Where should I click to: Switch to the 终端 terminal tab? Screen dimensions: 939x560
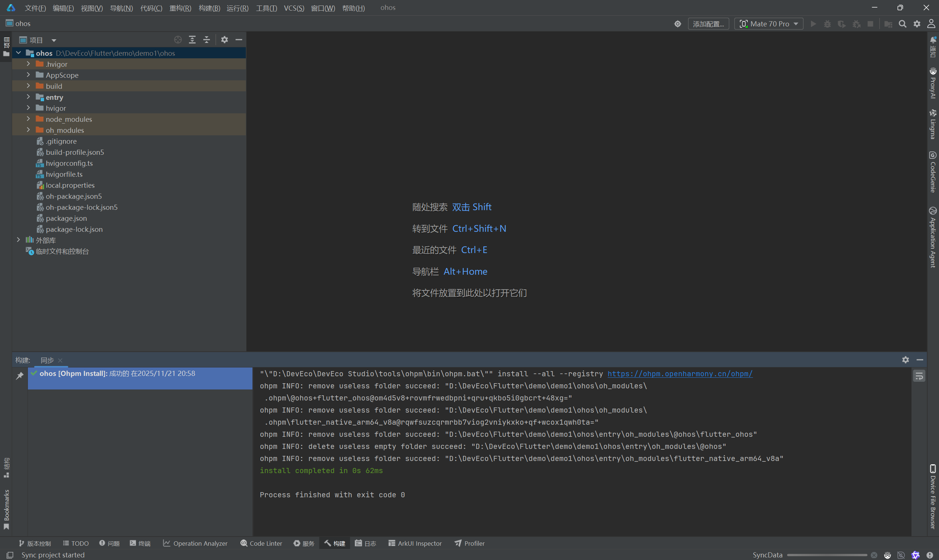140,543
